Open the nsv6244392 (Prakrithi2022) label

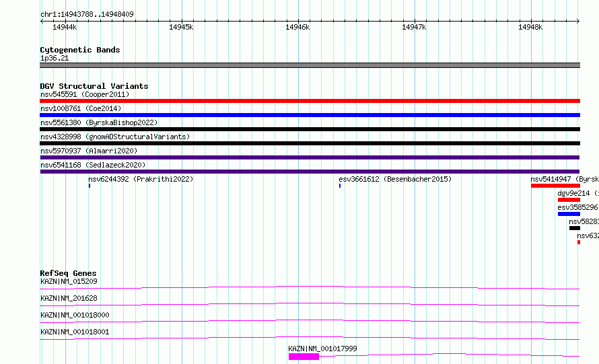(141, 179)
